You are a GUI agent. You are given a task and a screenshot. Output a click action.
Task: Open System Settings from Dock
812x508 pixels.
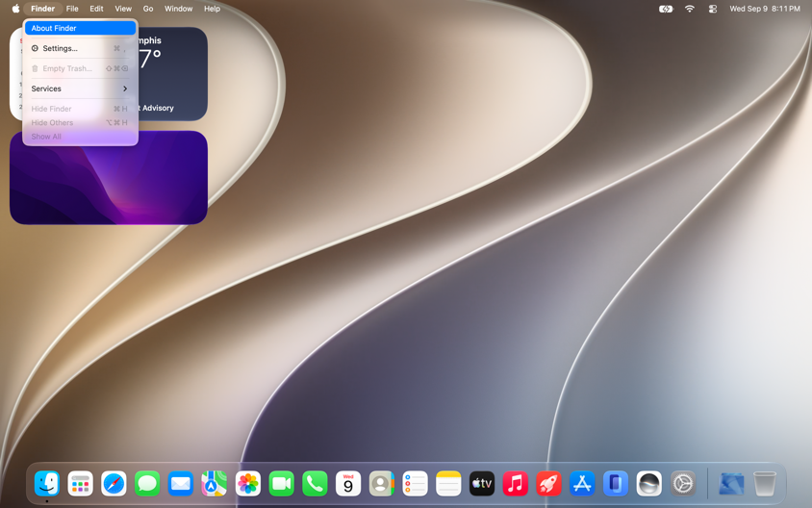click(x=683, y=484)
